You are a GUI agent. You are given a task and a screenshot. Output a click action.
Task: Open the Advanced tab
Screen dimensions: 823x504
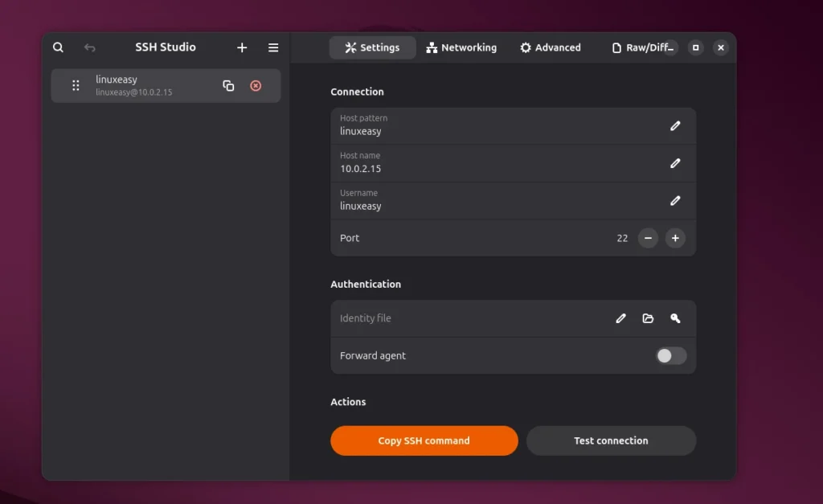coord(551,47)
